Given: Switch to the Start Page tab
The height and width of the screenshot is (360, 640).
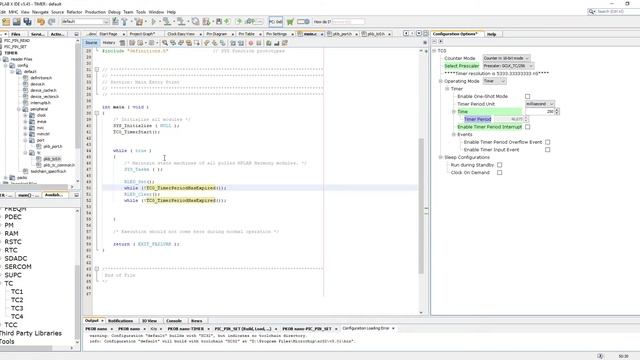Looking at the screenshot, I should point(109,34).
